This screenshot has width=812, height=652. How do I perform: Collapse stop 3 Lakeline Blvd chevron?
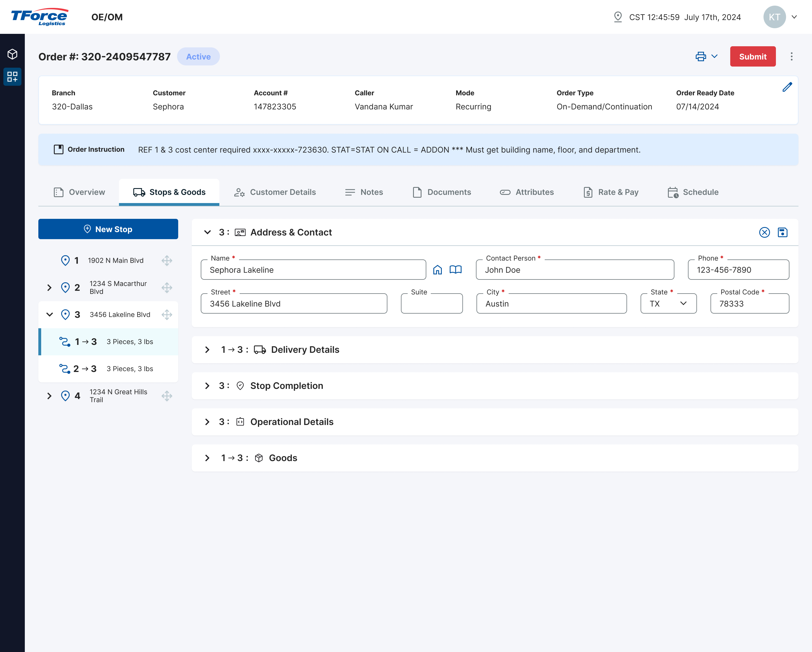coord(49,314)
